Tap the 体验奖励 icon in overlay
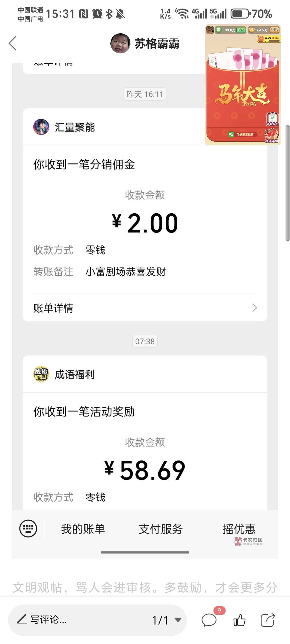 (273, 119)
